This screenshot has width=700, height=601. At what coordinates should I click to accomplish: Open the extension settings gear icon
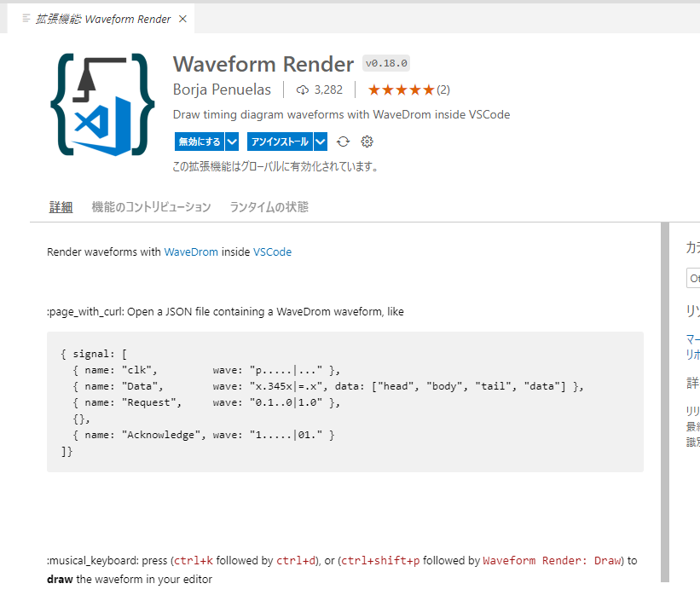(367, 142)
